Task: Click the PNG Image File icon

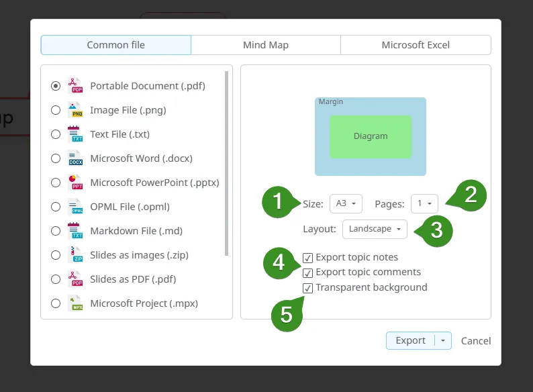Action: (x=75, y=110)
